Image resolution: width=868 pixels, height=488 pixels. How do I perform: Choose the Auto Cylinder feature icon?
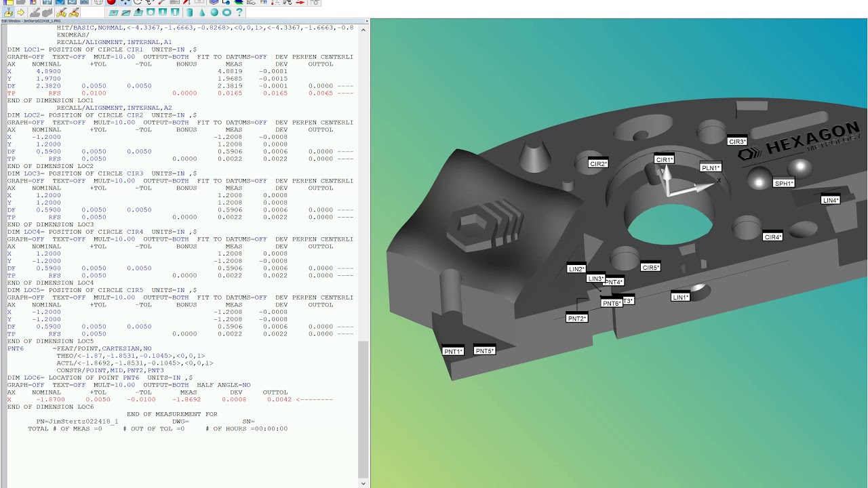189,12
